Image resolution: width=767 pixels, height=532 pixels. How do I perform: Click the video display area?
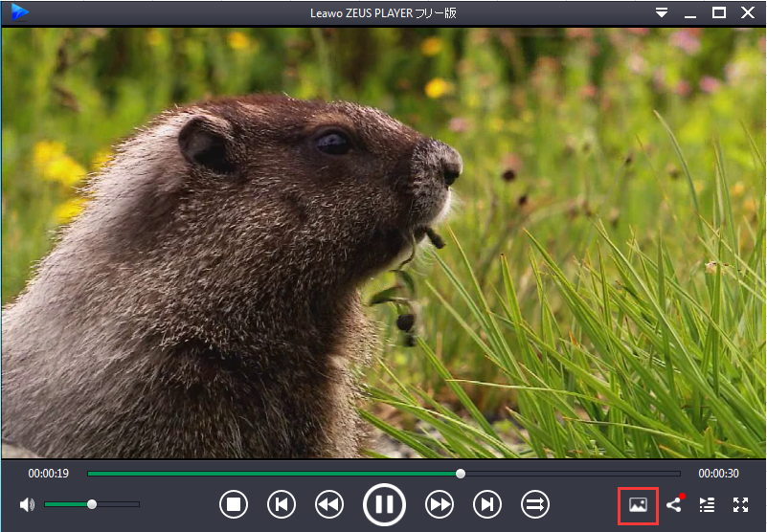(x=383, y=242)
